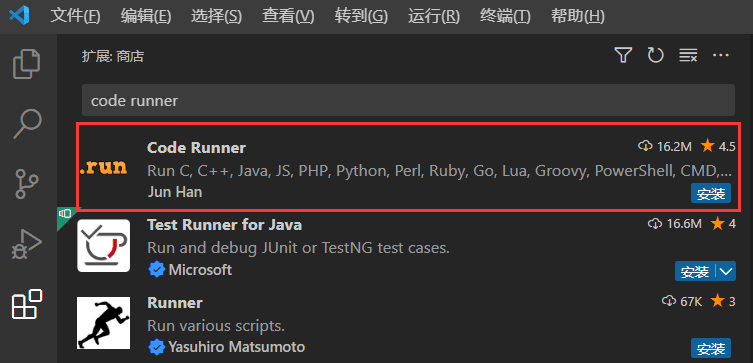
Task: Open the 终端(T) menu
Action: [x=505, y=17]
